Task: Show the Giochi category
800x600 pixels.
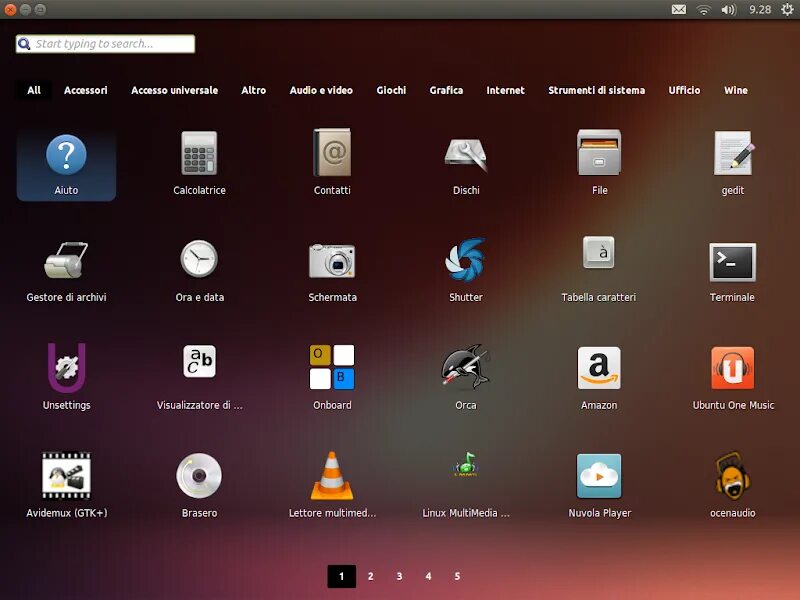Action: (x=391, y=90)
